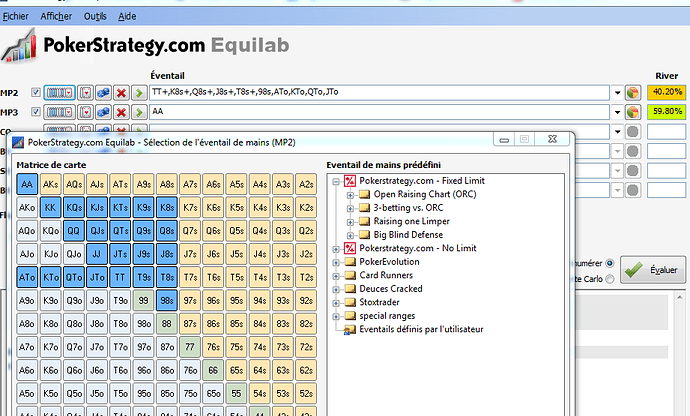Image resolution: width=690 pixels, height=416 pixels.
Task: Toggle AKs hand cell in matrix
Action: tap(50, 184)
